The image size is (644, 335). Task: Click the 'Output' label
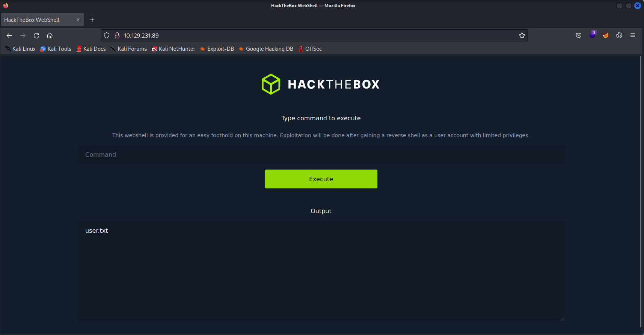tap(321, 211)
